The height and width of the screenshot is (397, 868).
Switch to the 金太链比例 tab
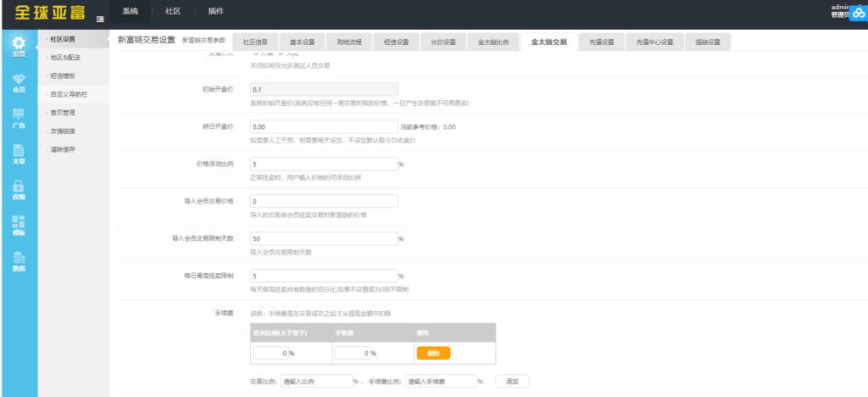pos(493,42)
